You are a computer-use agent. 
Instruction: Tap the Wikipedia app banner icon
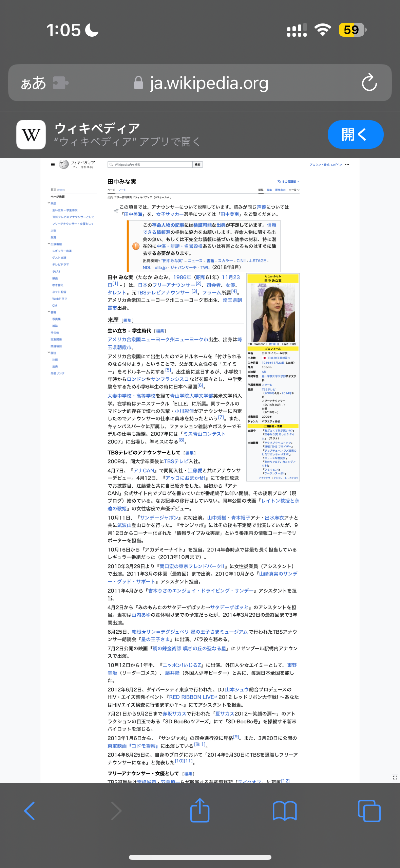click(x=31, y=134)
